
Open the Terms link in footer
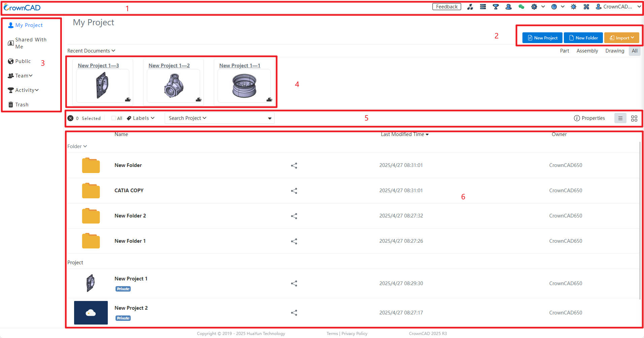(x=332, y=334)
